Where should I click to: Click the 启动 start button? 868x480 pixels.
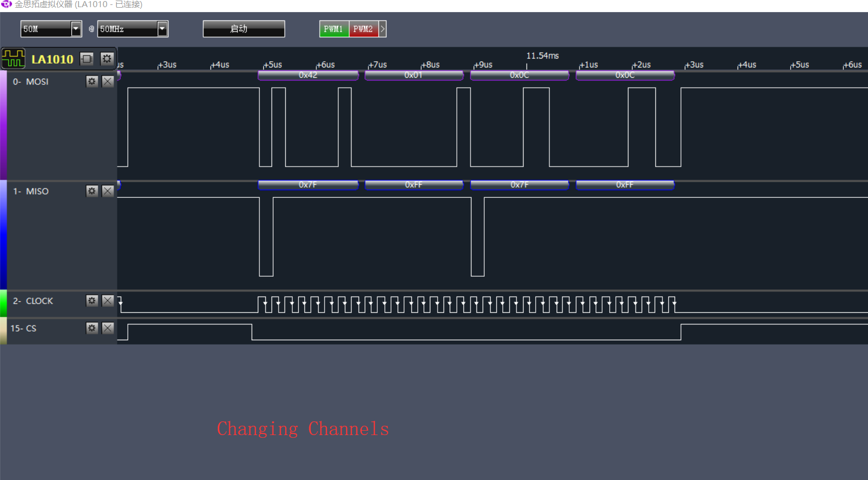pos(244,29)
